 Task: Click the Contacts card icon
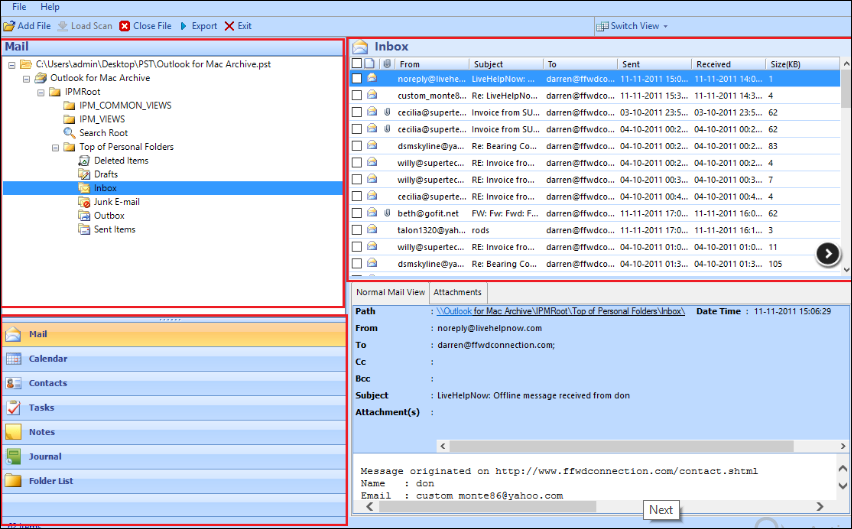tap(13, 383)
